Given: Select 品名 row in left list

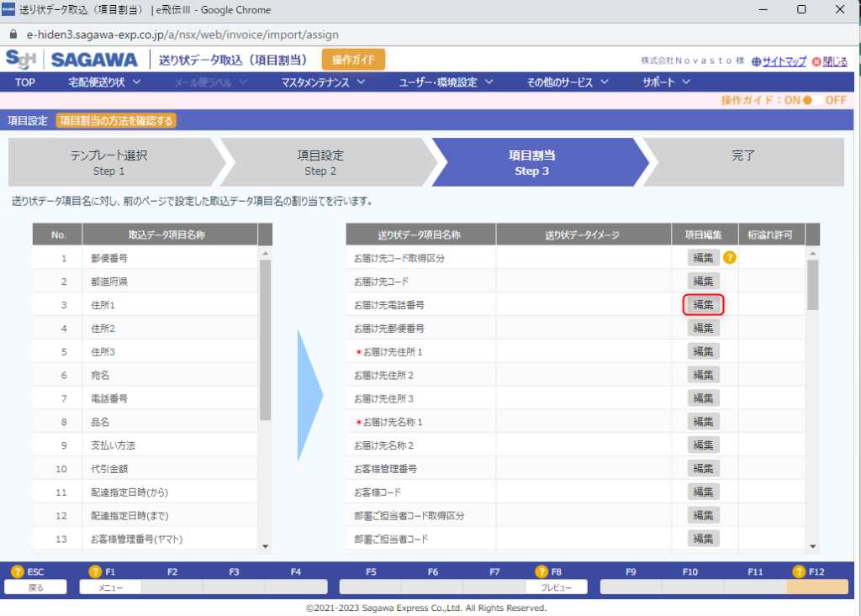Looking at the screenshot, I should 145,422.
